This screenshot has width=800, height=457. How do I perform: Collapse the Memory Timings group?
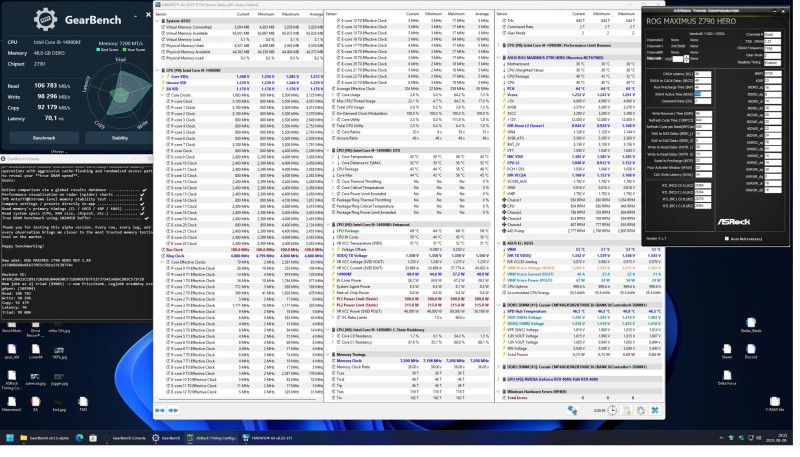click(x=328, y=354)
